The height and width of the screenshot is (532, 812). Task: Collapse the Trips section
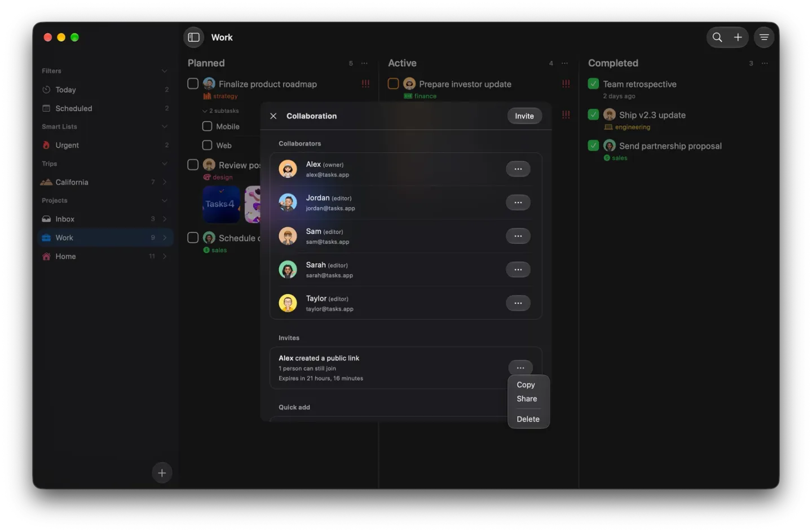(164, 164)
